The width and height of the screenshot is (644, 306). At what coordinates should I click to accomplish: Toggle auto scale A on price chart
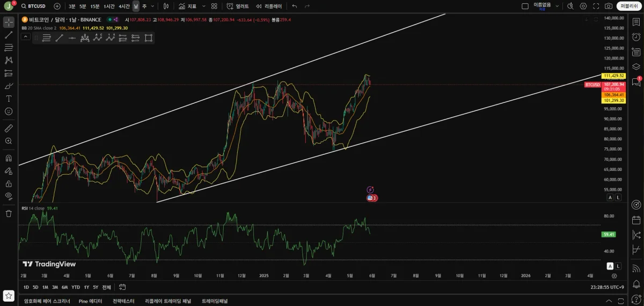point(610,197)
